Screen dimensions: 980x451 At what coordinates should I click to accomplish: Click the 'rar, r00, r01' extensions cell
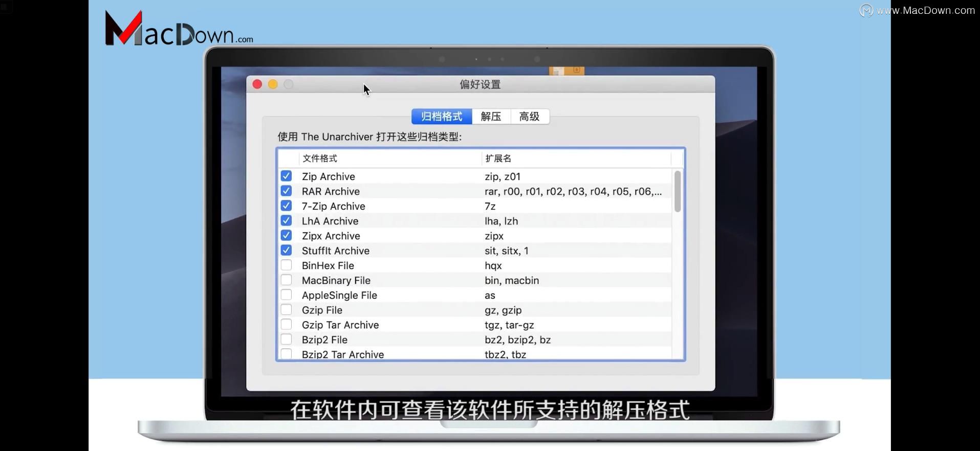click(x=573, y=191)
